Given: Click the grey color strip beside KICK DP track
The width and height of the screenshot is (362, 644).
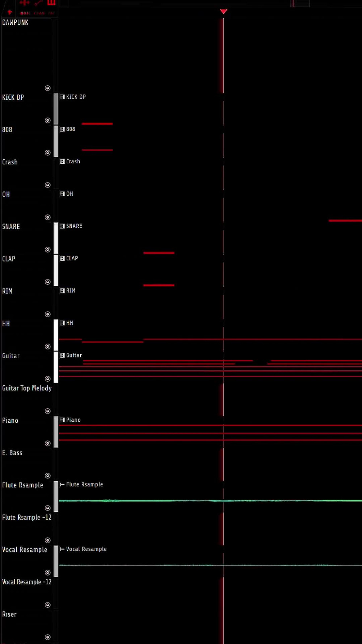Looking at the screenshot, I should (x=56, y=109).
